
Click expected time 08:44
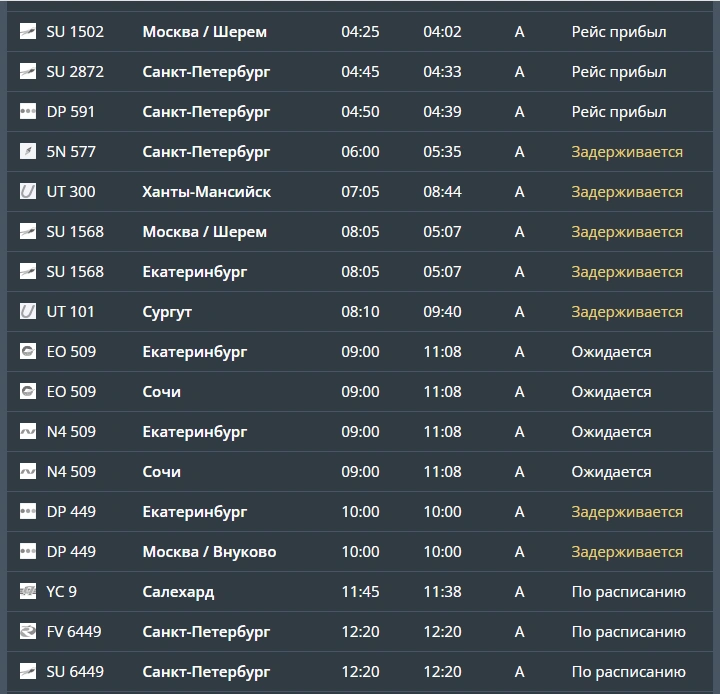(442, 192)
